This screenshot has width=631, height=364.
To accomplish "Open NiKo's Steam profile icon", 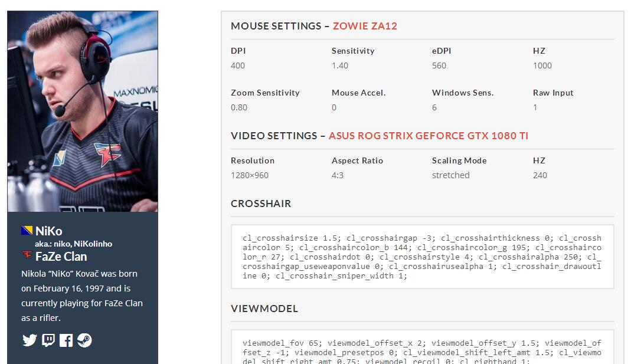I will pos(84,340).
